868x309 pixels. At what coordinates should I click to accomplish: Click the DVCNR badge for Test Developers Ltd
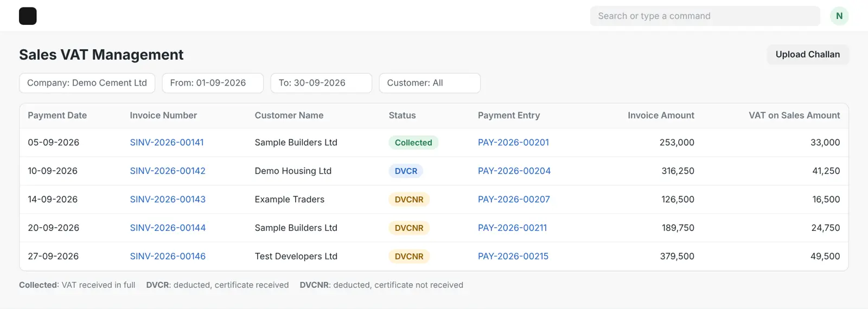click(409, 256)
